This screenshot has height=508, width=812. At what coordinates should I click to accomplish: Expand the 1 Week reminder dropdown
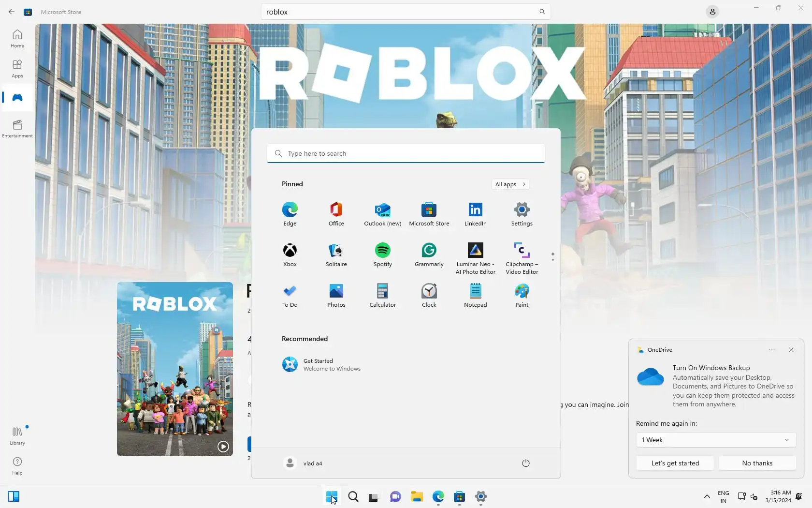click(x=715, y=440)
